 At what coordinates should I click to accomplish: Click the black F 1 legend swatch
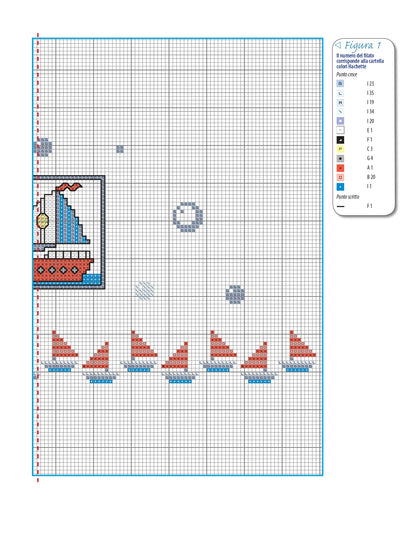pos(340,140)
